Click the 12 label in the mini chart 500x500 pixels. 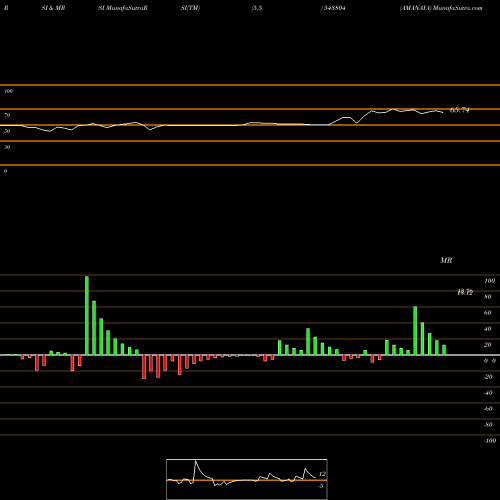(322, 474)
